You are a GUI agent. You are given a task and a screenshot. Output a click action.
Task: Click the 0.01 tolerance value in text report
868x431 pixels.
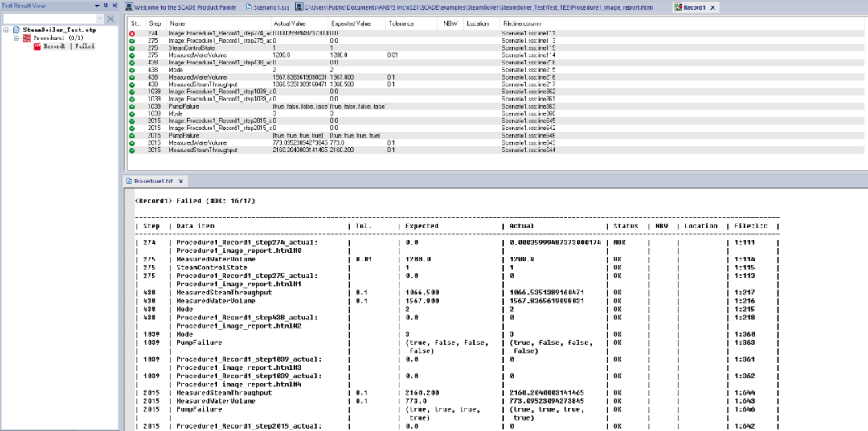[x=362, y=259]
